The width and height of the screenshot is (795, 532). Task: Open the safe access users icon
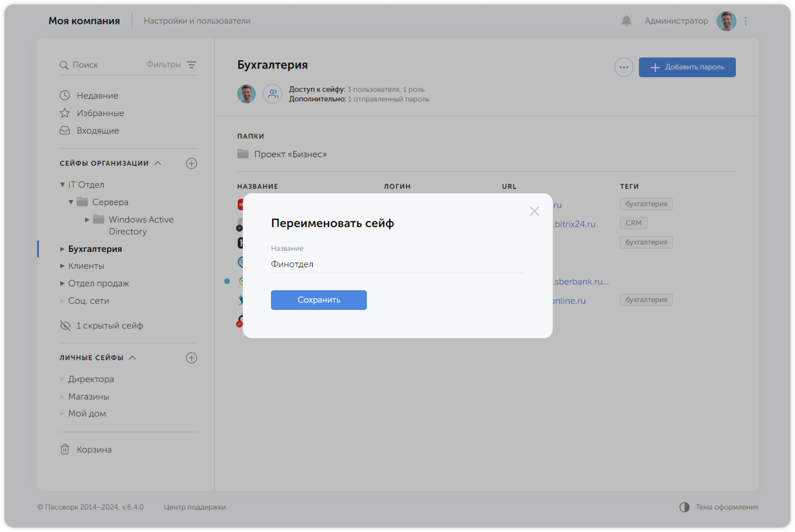[x=272, y=94]
